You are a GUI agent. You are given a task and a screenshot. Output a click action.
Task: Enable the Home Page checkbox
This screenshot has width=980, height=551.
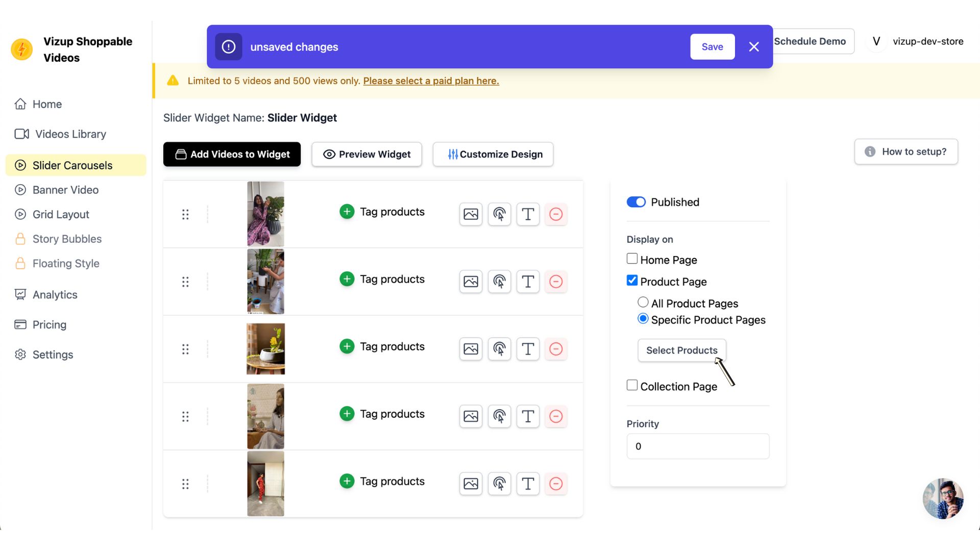tap(631, 259)
